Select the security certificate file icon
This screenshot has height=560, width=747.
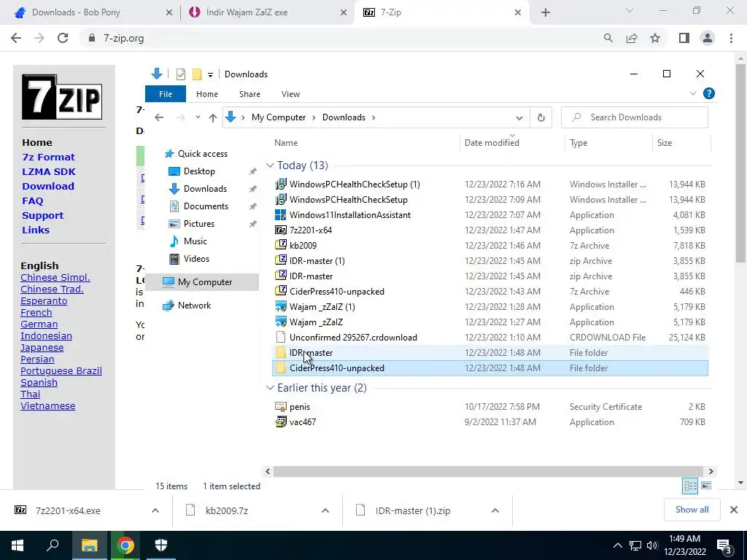[281, 407]
